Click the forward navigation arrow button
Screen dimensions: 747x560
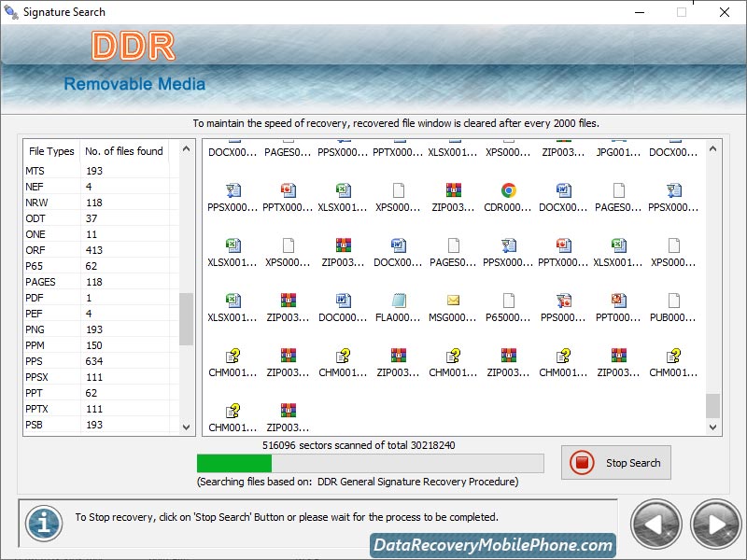coord(714,524)
